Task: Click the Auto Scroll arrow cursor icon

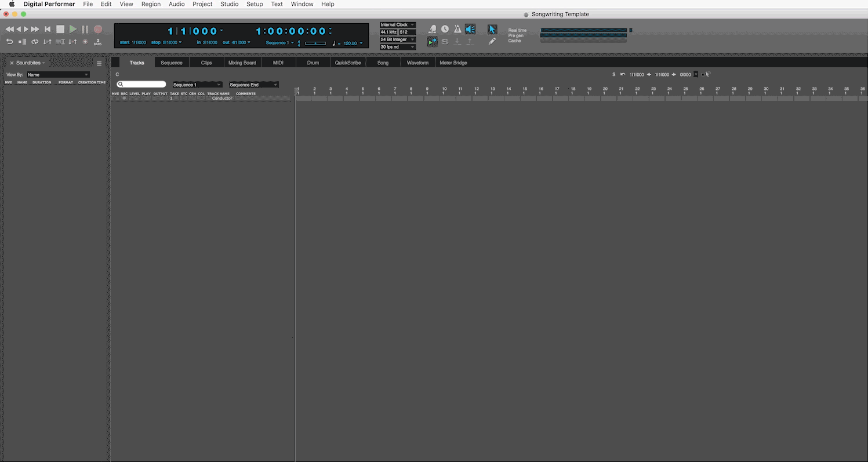Action: [x=492, y=29]
